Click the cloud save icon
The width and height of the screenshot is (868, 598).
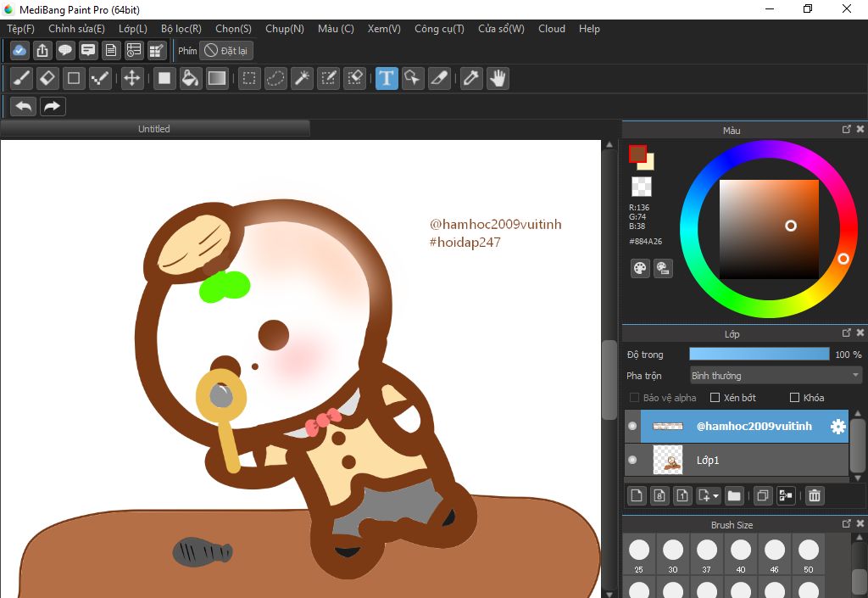point(19,50)
